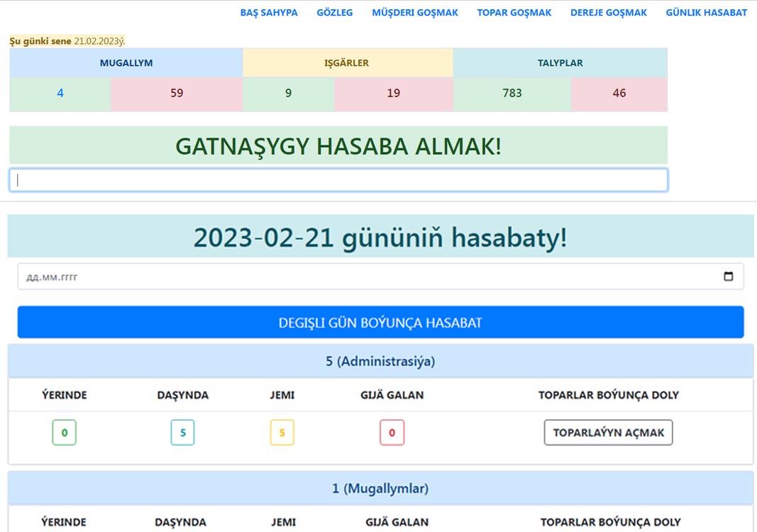Click DAŞYNDA column header in Mugallymlar
Screen dimensions: 757x532
(x=180, y=522)
